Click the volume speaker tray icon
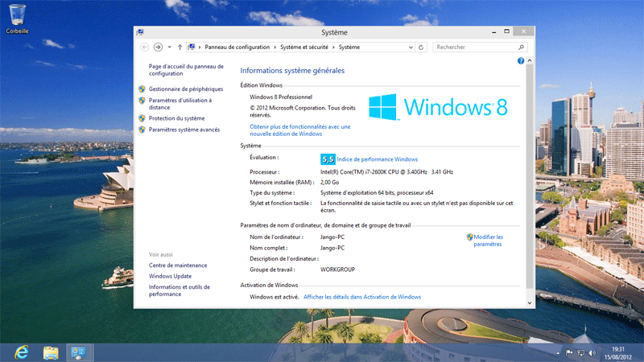 coord(592,352)
